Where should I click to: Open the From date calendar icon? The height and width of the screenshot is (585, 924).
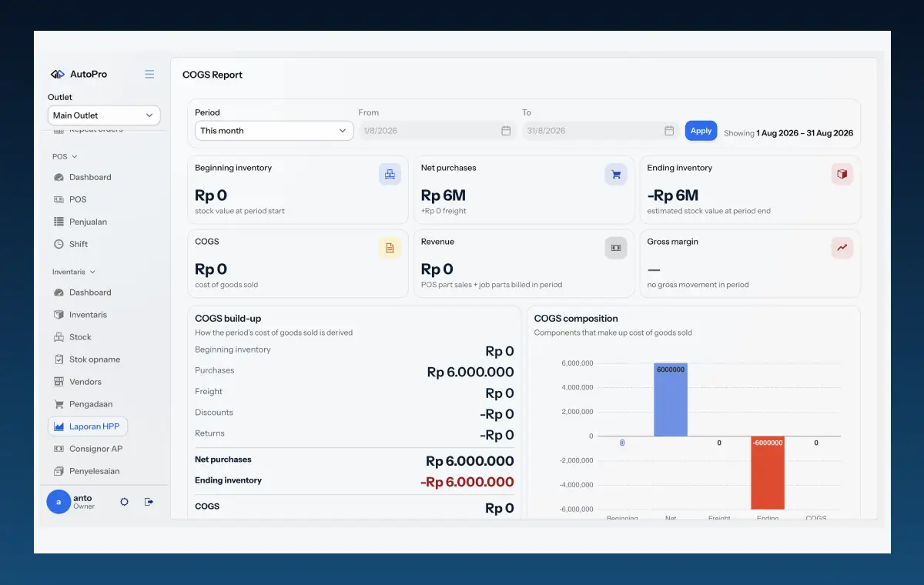coord(506,131)
